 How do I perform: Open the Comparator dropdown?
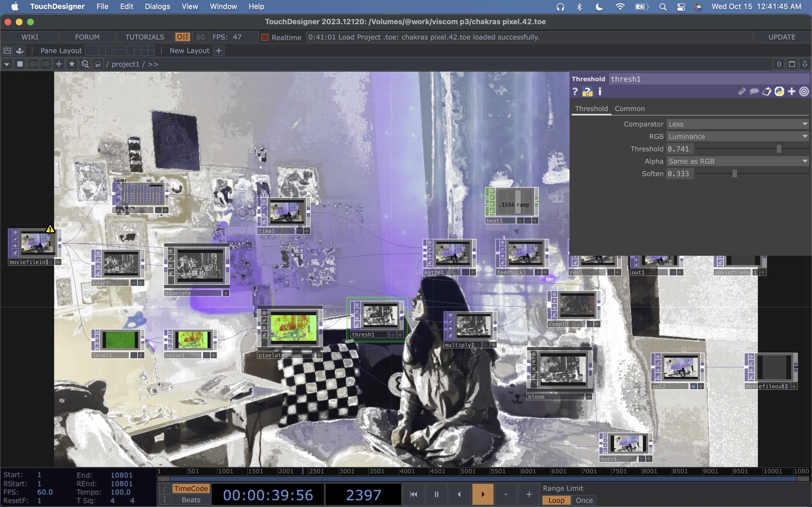[x=737, y=124]
